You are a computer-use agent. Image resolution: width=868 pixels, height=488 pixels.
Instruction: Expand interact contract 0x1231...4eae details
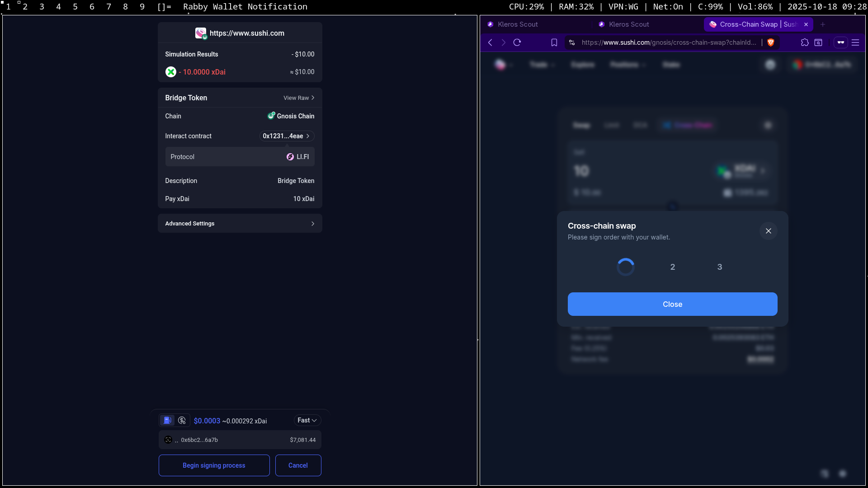286,136
